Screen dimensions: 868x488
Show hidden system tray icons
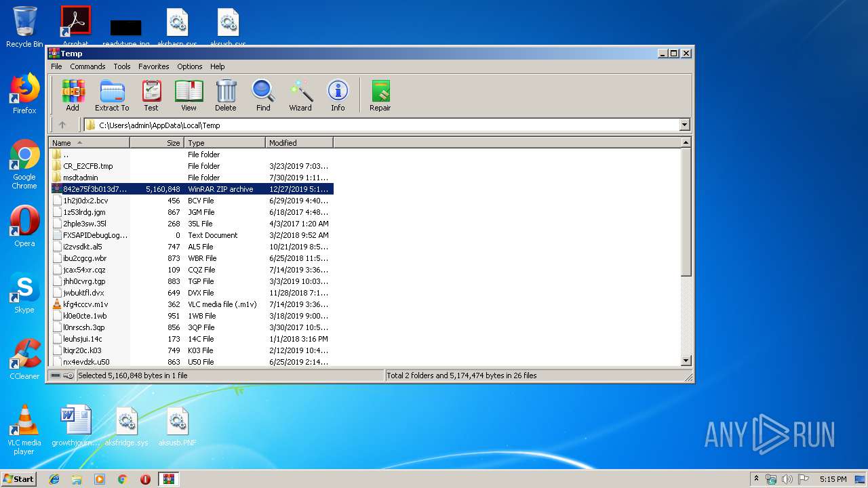(756, 479)
